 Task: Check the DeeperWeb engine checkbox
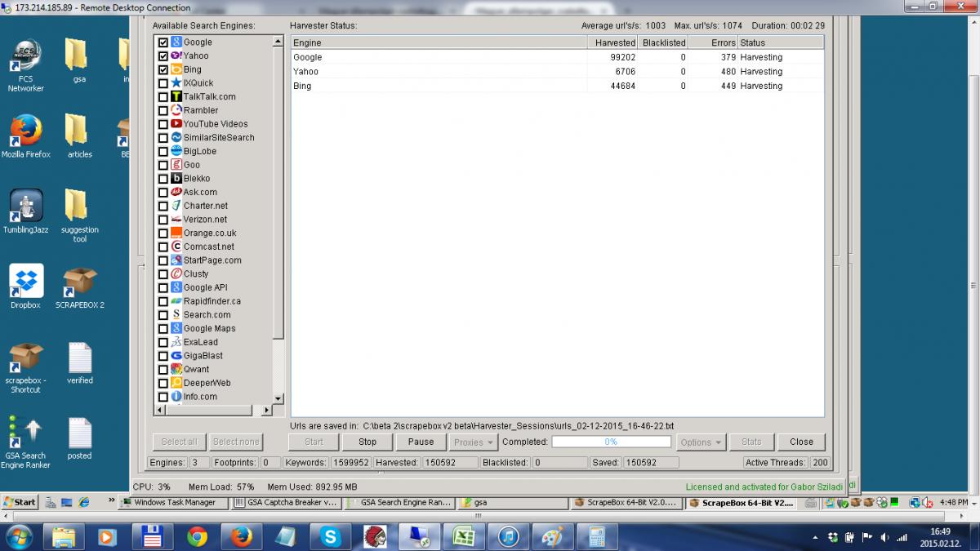[x=163, y=383]
